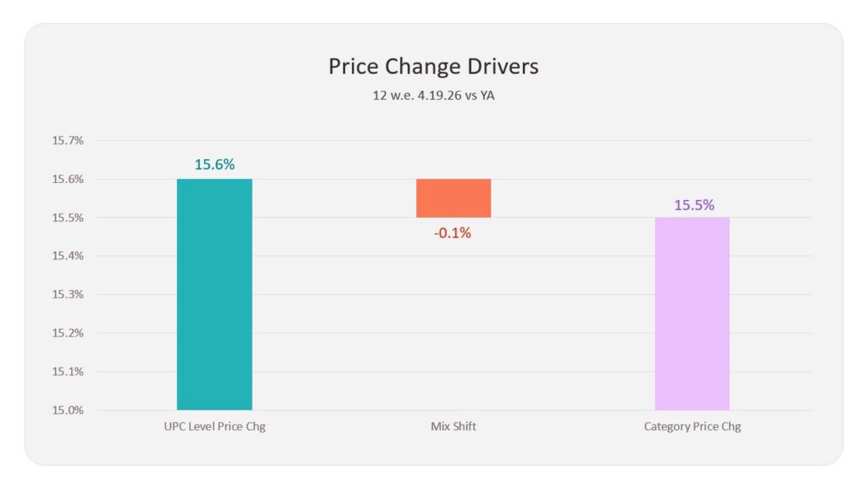
Task: Click the 15.2% y-axis tick label
Action: [x=68, y=333]
